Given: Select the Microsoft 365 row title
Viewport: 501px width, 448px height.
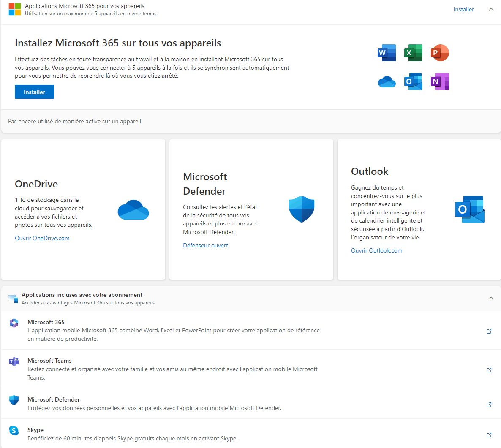Looking at the screenshot, I should 46,322.
